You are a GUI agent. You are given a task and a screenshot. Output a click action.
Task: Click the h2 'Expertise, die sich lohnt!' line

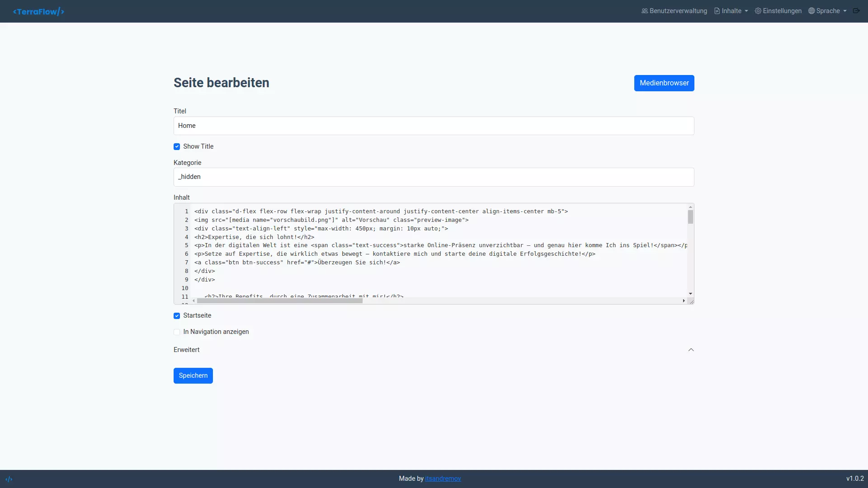254,237
